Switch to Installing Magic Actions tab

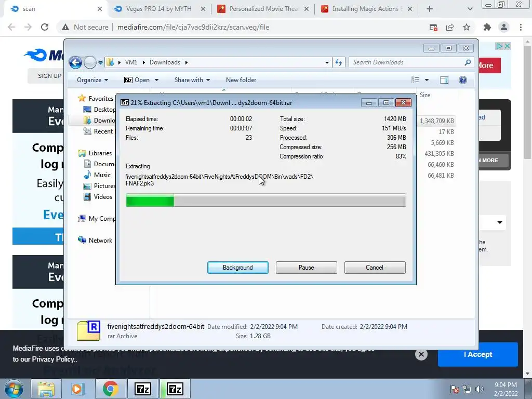(x=366, y=9)
